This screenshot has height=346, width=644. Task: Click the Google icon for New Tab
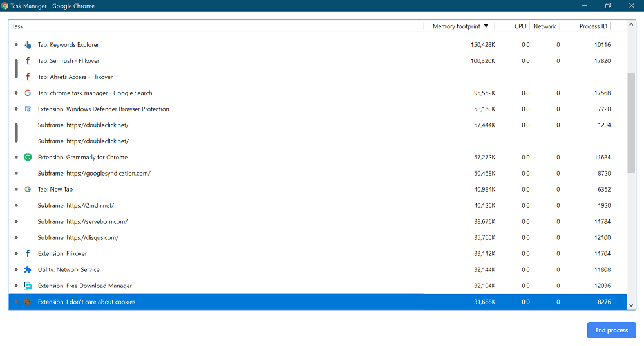click(28, 189)
